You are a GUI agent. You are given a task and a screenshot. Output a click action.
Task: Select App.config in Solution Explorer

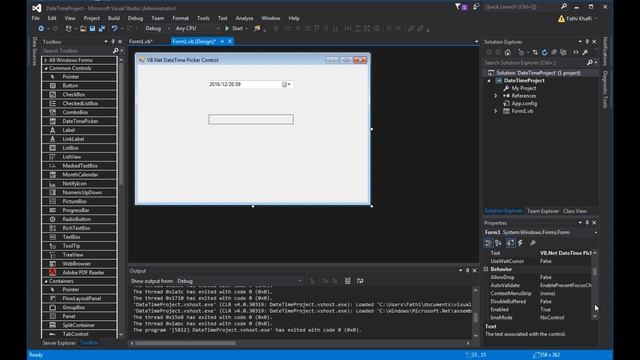point(524,104)
